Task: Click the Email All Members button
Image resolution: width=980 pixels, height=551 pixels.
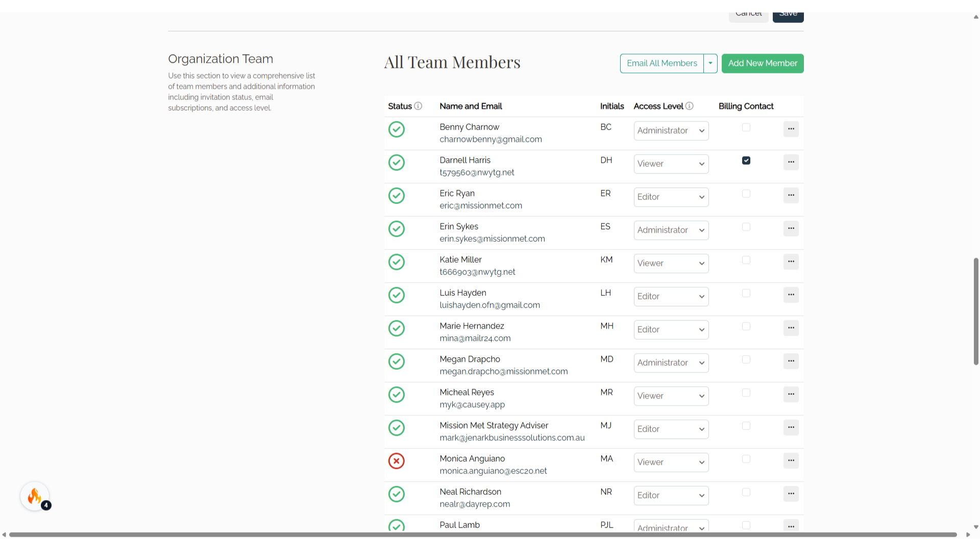Action: [x=662, y=63]
